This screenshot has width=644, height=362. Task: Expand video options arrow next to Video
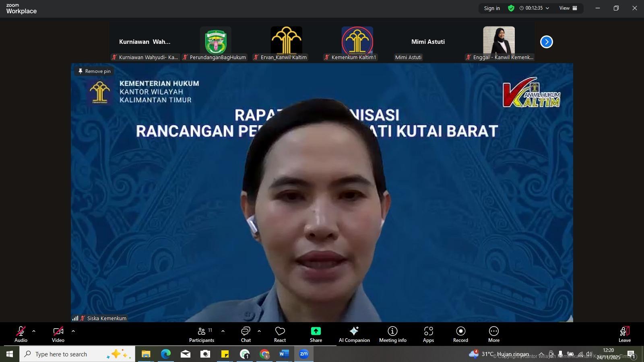click(73, 331)
